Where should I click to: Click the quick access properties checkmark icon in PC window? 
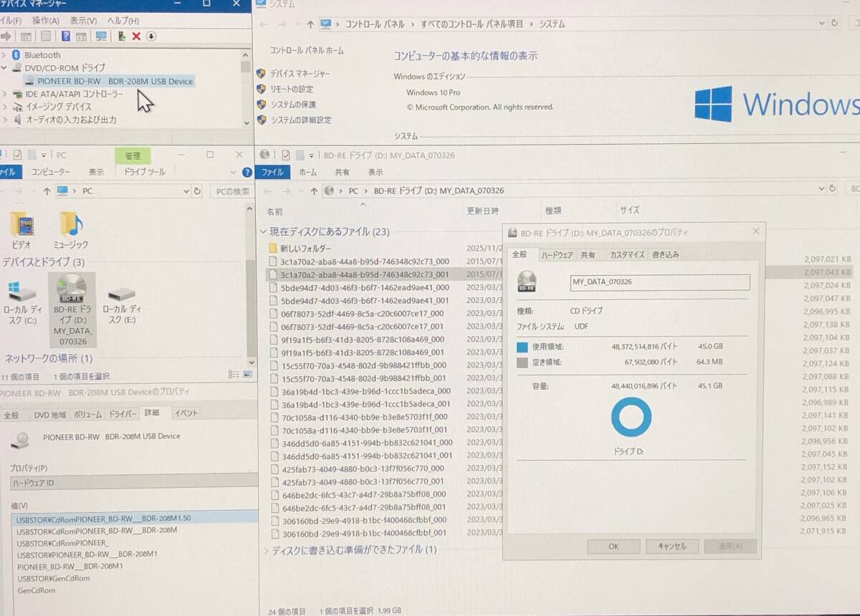17,155
